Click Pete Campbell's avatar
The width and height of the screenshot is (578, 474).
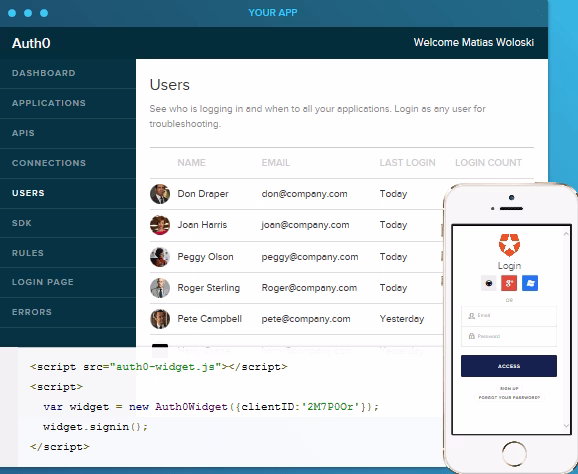(160, 319)
